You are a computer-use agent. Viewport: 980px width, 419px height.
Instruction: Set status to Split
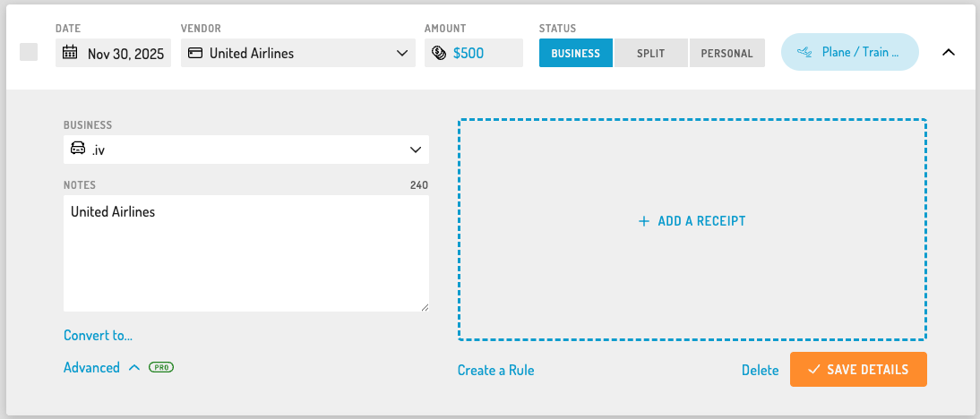click(650, 53)
